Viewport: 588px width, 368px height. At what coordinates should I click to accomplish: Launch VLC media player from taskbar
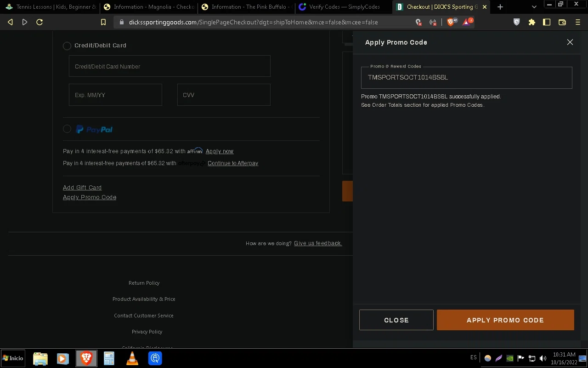click(x=132, y=358)
